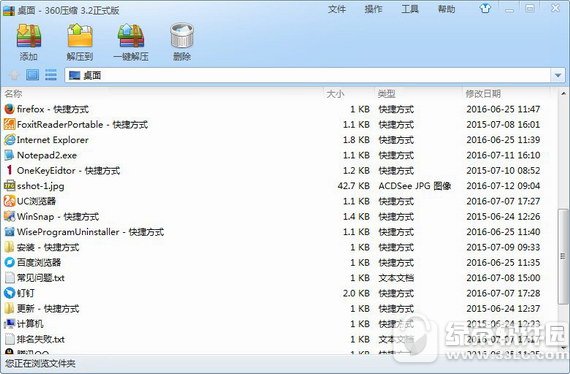Viewport: 570px width, 374px height.
Task: Switch to list detail view
Action: pyautogui.click(x=51, y=75)
